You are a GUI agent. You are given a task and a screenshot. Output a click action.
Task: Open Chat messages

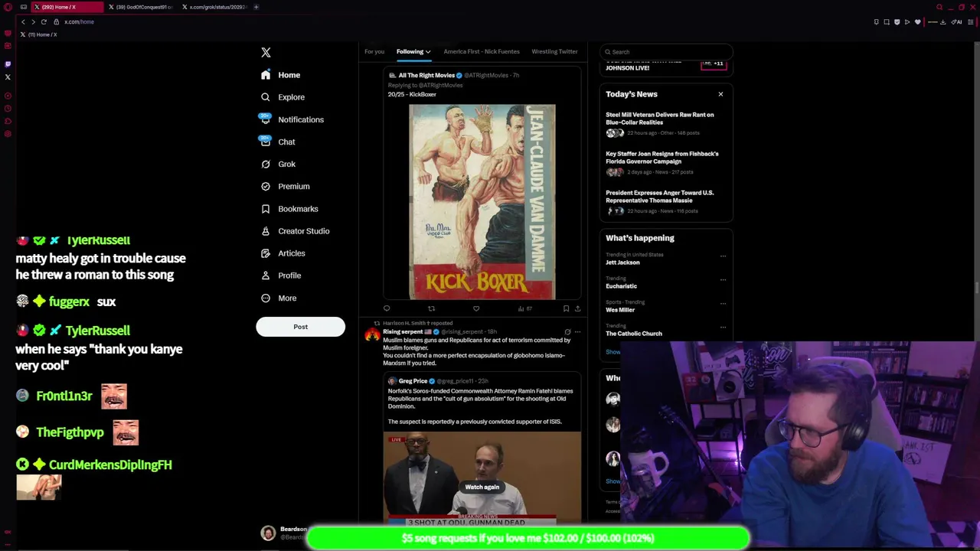(x=277, y=142)
